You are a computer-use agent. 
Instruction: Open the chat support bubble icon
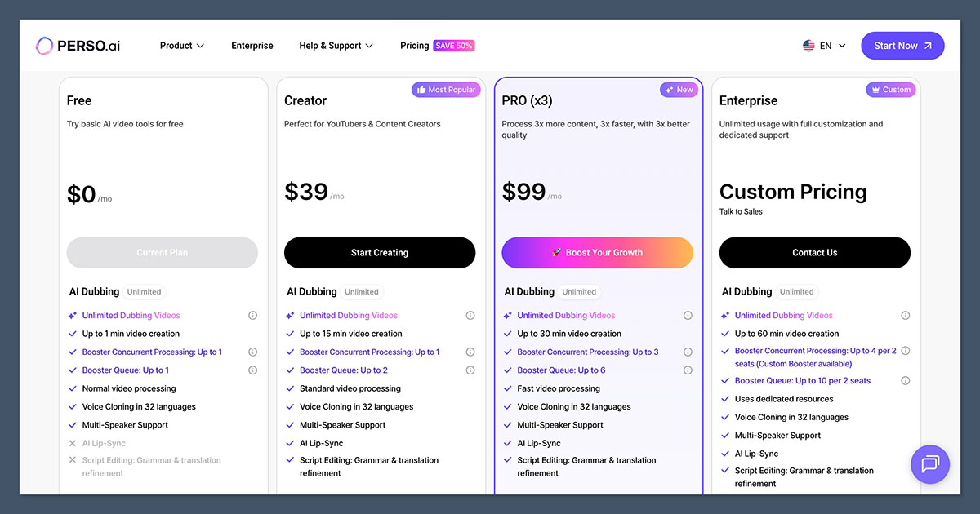pos(930,464)
